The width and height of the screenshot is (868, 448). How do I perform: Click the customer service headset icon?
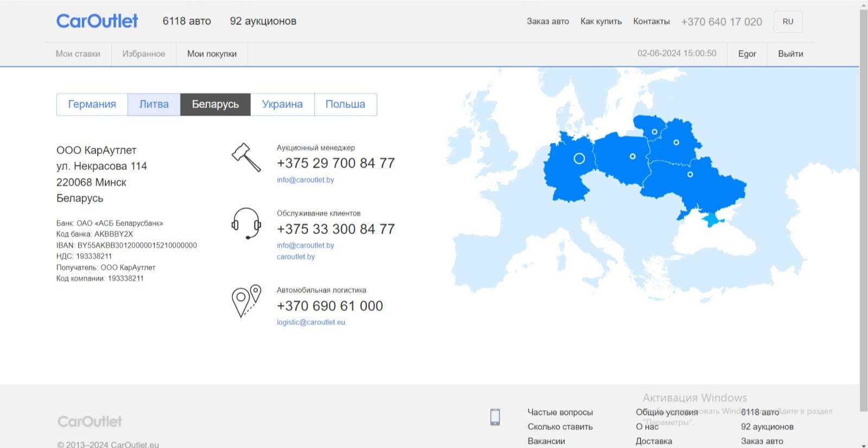pos(246,223)
